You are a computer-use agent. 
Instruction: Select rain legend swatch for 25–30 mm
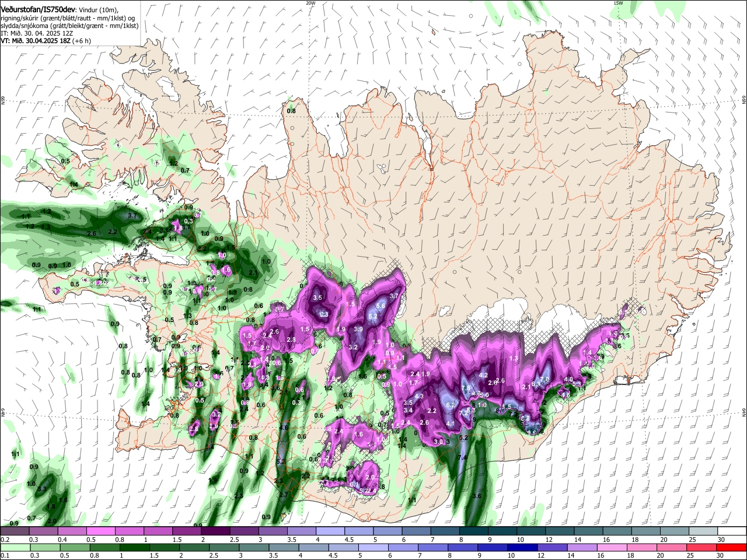(x=702, y=547)
